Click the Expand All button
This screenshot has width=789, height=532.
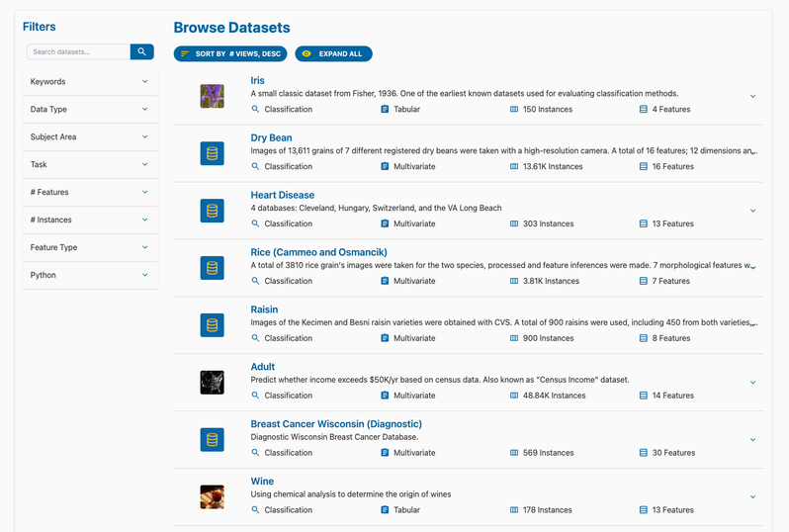(x=333, y=53)
